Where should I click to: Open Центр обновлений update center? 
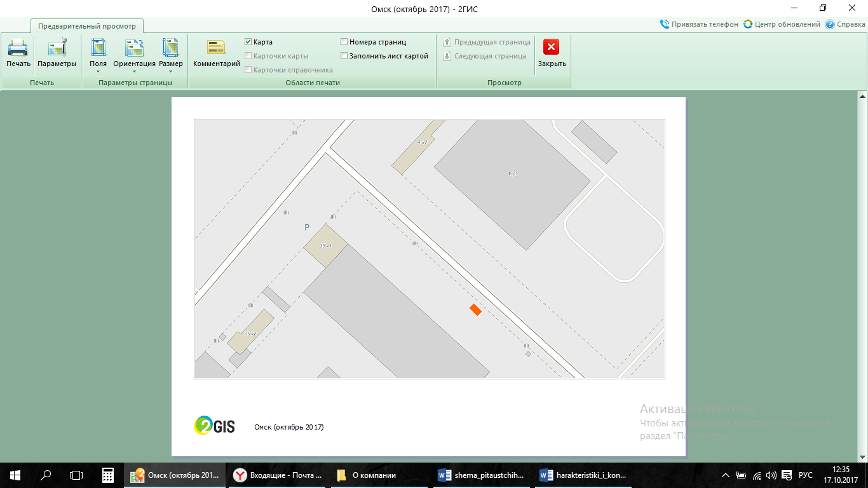click(748, 24)
